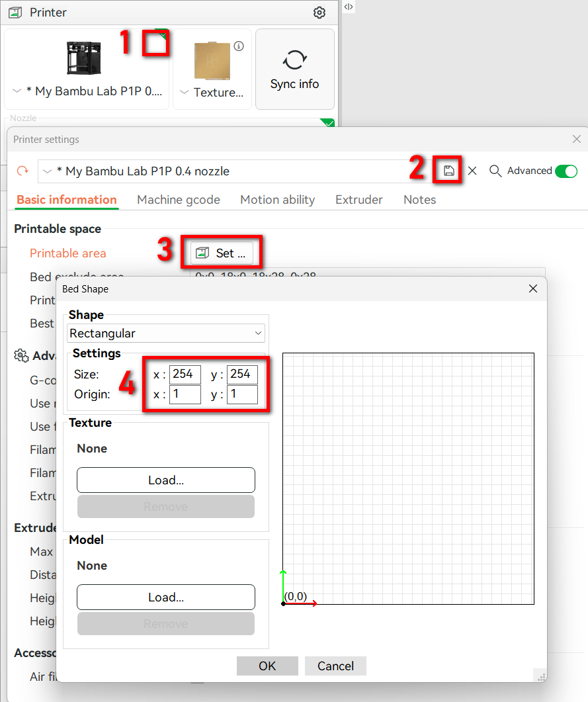Screen dimensions: 588x702
Task: Click Load under Texture section
Action: (166, 480)
